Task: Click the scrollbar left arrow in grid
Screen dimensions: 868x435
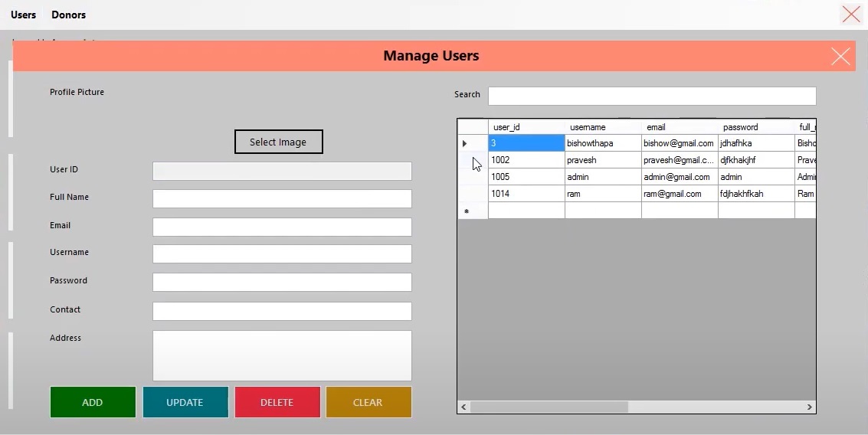Action: pos(464,407)
